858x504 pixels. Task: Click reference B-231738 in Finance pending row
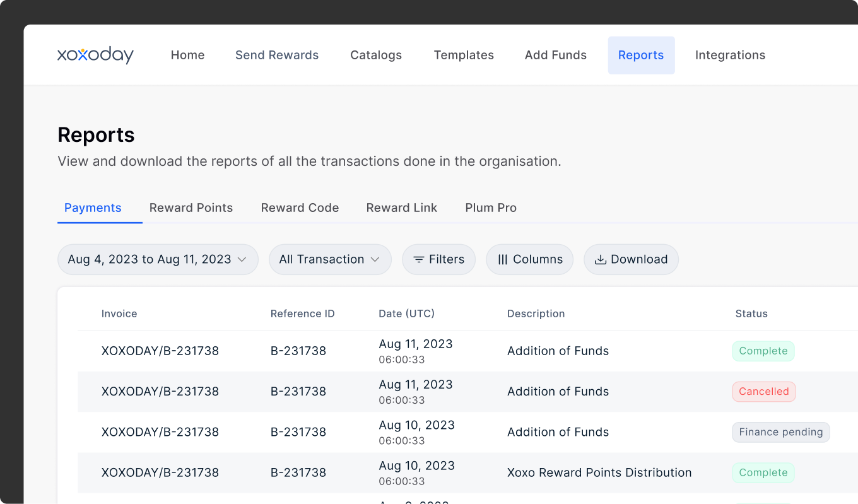tap(298, 432)
